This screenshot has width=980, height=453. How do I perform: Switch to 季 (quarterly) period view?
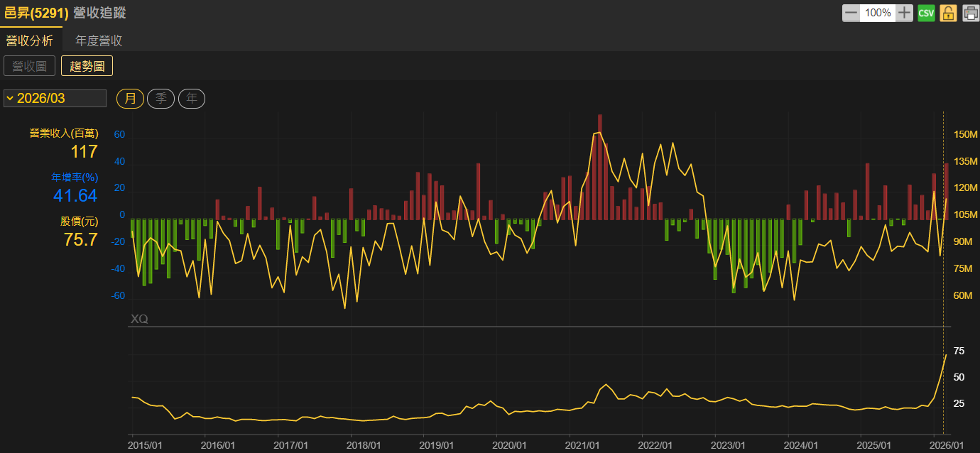click(x=161, y=99)
